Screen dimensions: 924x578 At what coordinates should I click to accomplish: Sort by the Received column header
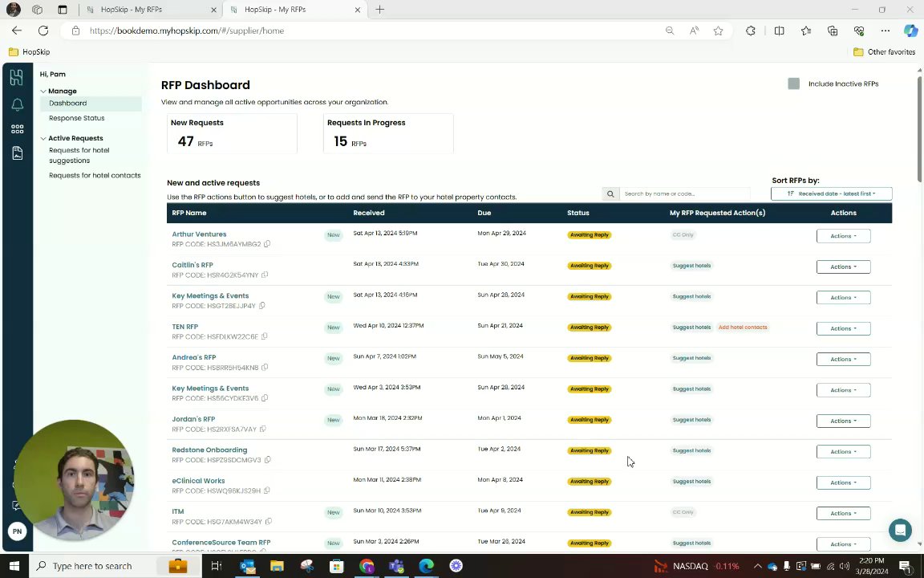(369, 213)
